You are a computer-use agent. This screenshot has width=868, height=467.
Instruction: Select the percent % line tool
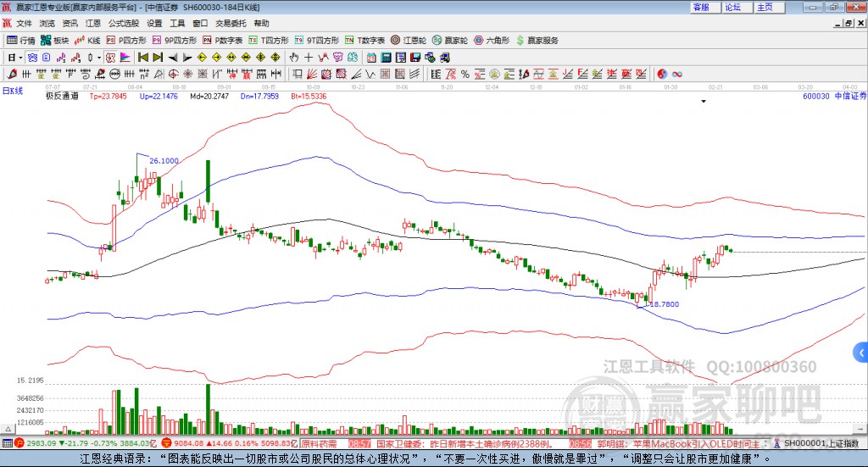[x=465, y=74]
